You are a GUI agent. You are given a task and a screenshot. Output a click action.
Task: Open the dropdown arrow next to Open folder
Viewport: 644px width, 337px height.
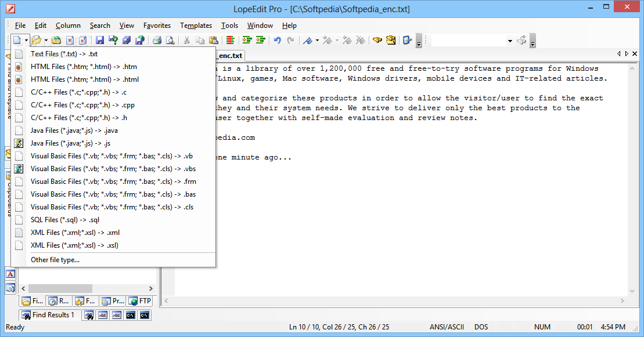pos(46,40)
